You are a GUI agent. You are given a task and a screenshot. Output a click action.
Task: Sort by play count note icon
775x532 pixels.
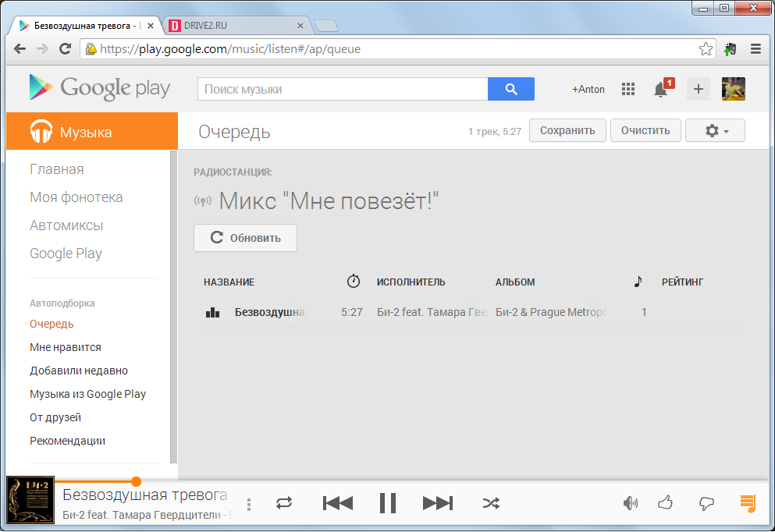638,282
